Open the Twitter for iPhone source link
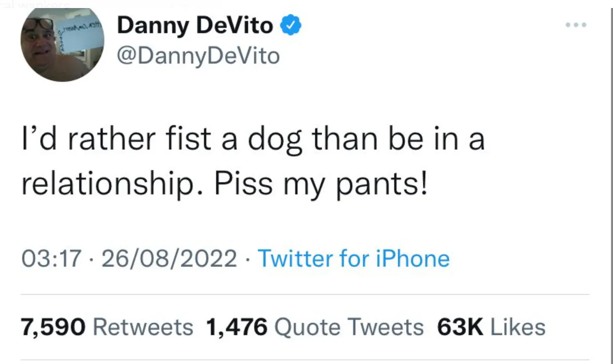Screen dimensions: 613x364 353,258
